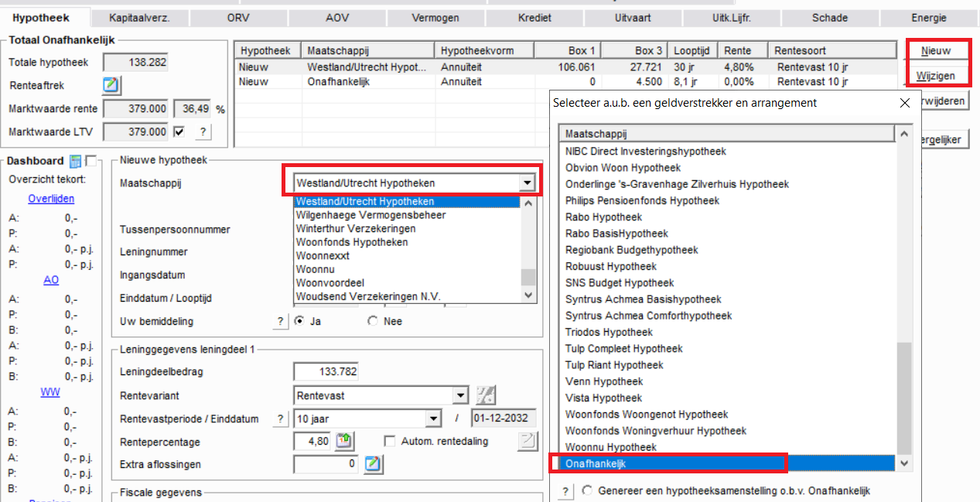
Task: Collapse the Maatschappij dropdown arrow
Action: pos(528,183)
